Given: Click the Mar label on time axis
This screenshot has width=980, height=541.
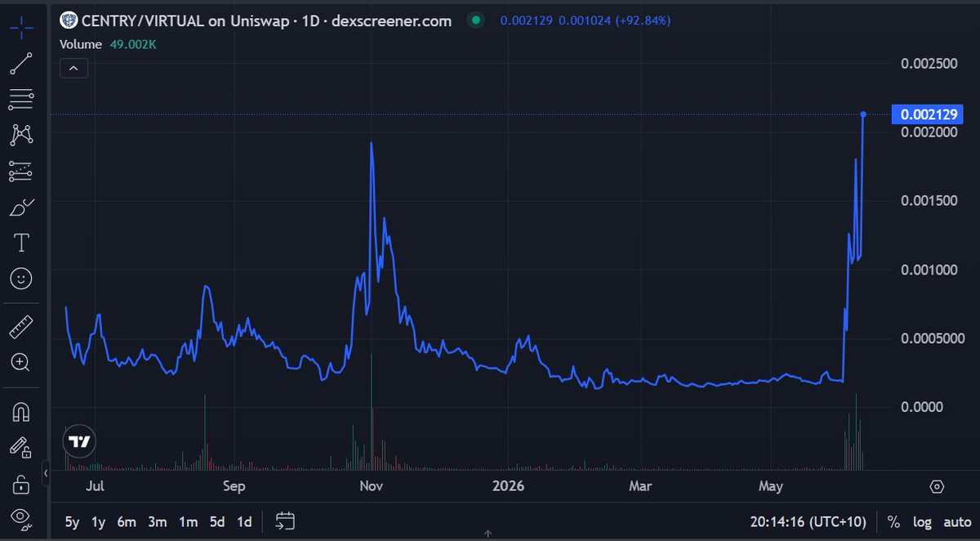Looking at the screenshot, I should (x=639, y=486).
